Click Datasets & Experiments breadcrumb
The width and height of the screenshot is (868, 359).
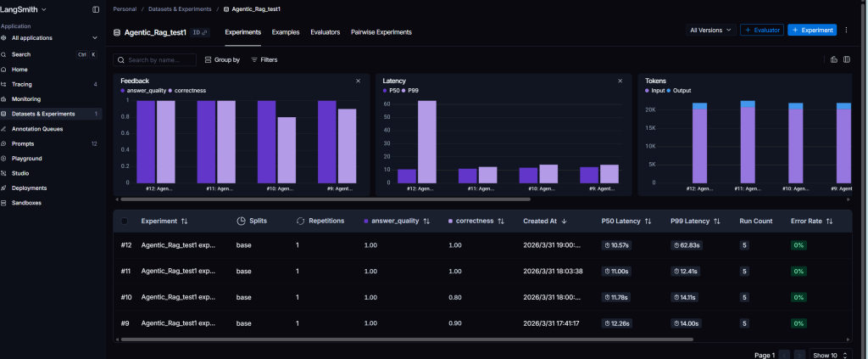(180, 9)
